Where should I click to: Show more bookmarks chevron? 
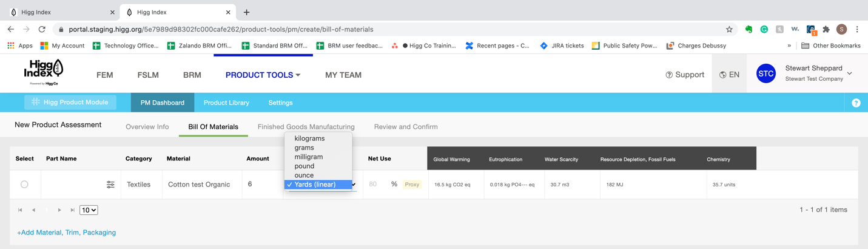[x=789, y=46]
